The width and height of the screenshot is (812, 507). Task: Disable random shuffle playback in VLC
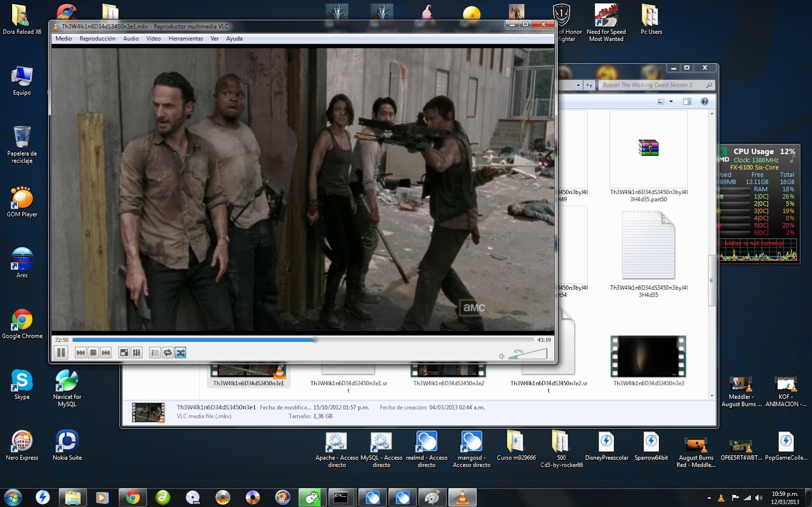click(181, 353)
